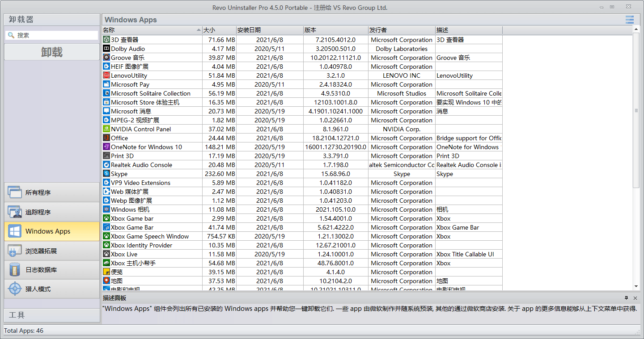Open the 工具 section
Image resolution: width=644 pixels, height=339 pixels.
click(x=51, y=315)
